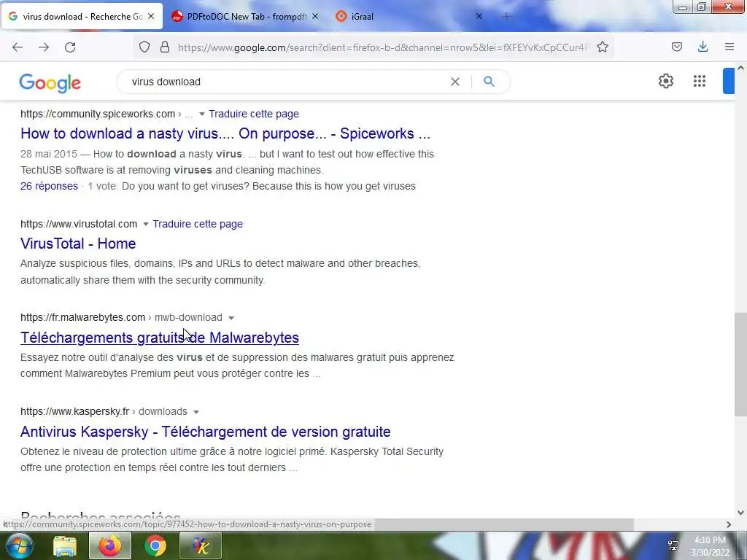Bookmark this page with the star icon

point(603,47)
